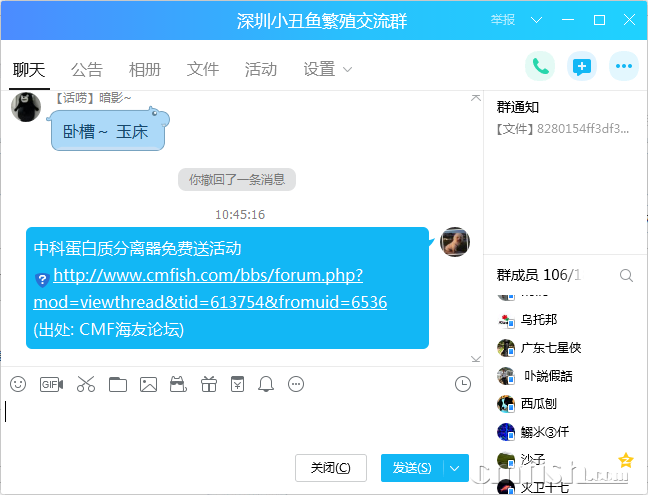Click the 你撤回了一条消息 notice

(x=237, y=179)
